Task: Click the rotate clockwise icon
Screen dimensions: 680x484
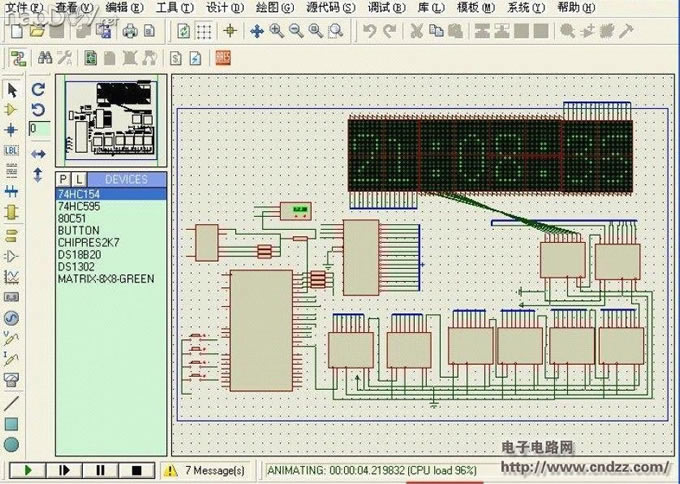Action: tap(38, 88)
